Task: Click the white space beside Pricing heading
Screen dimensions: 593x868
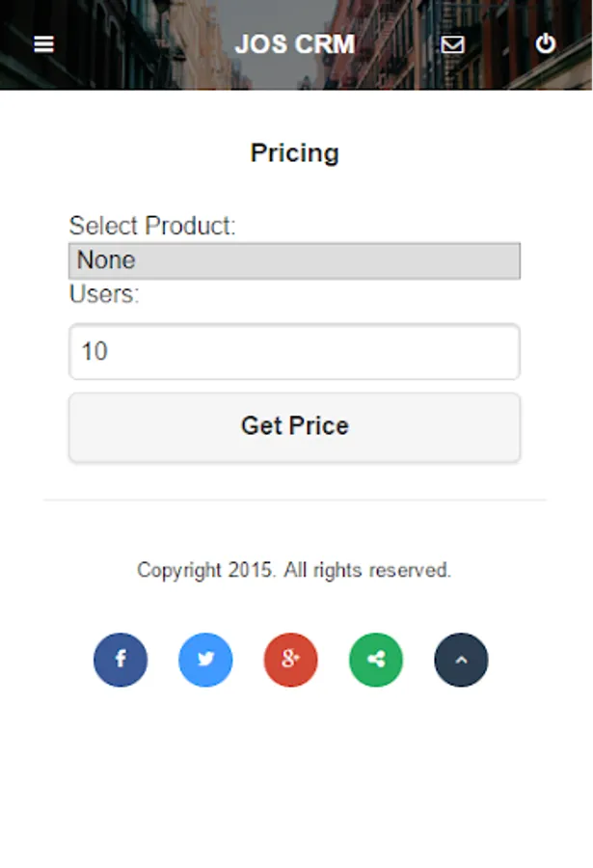Action: pos(463,152)
